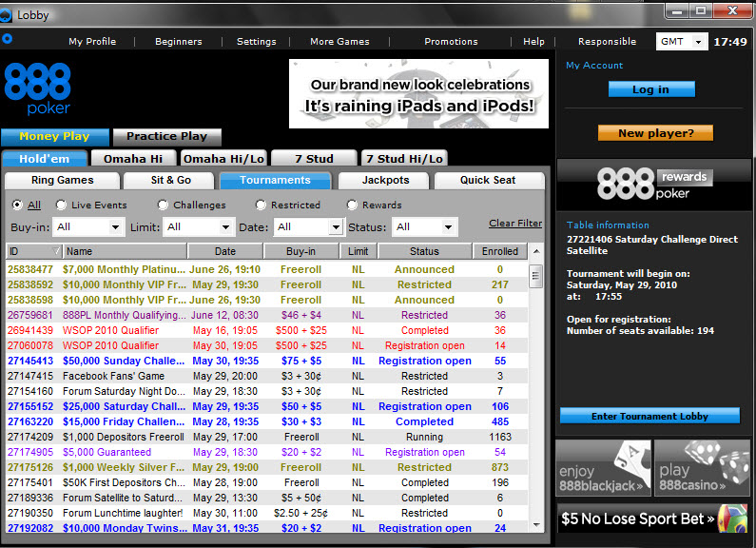Select the $1,000 Depositors Freeroll row
This screenshot has width=756, height=548.
[x=266, y=437]
